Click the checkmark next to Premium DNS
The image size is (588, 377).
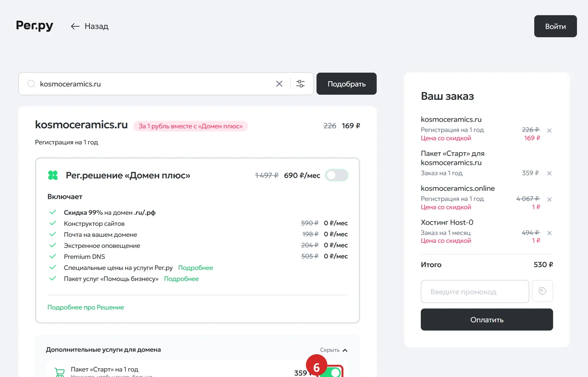53,257
